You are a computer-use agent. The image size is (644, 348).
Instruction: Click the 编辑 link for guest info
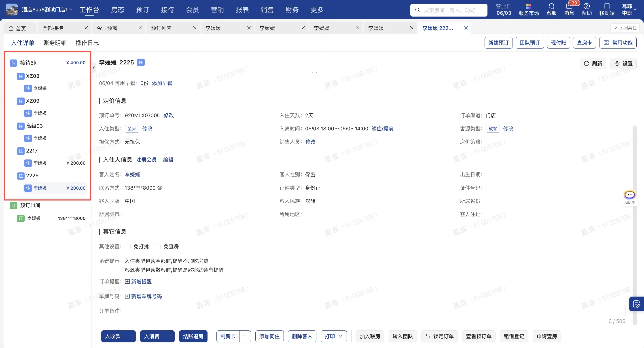point(168,160)
